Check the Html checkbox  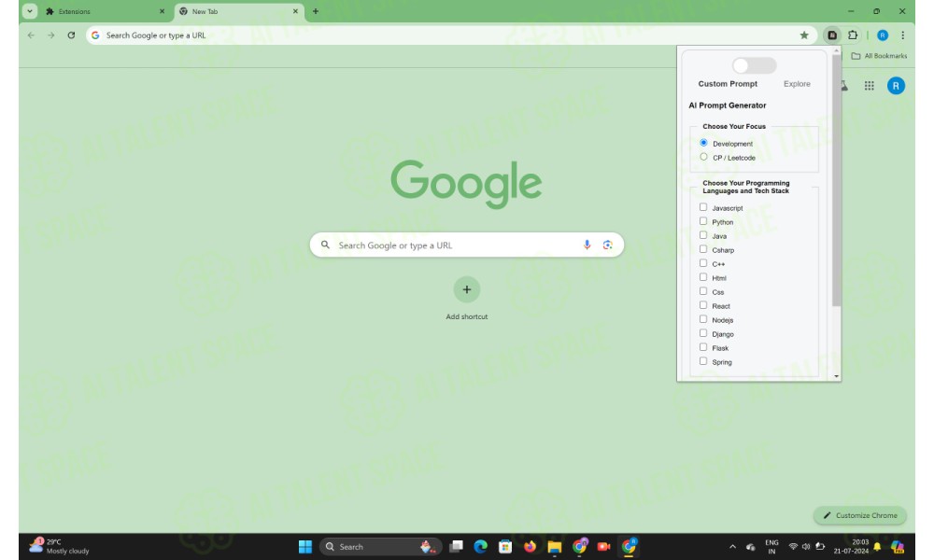point(703,277)
